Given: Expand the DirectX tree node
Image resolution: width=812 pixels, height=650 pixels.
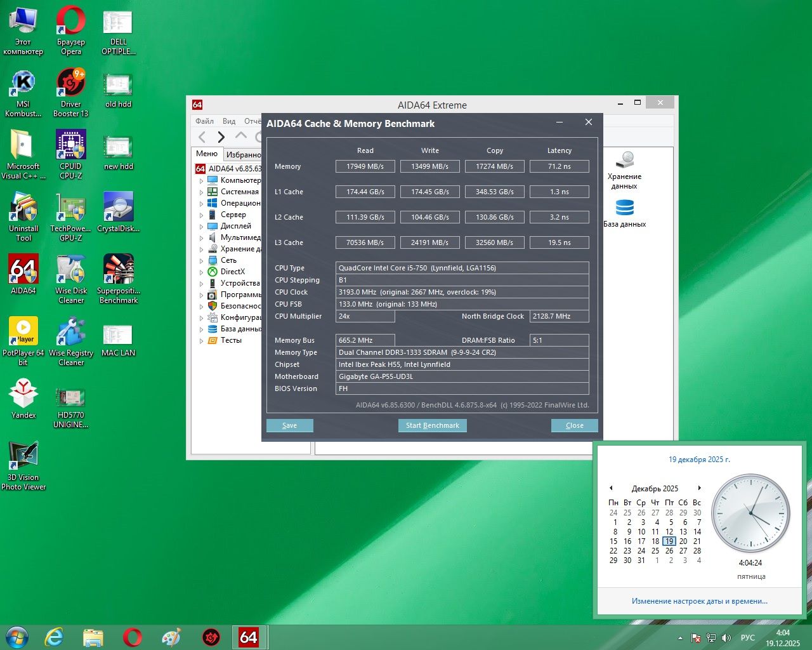Looking at the screenshot, I should point(201,272).
